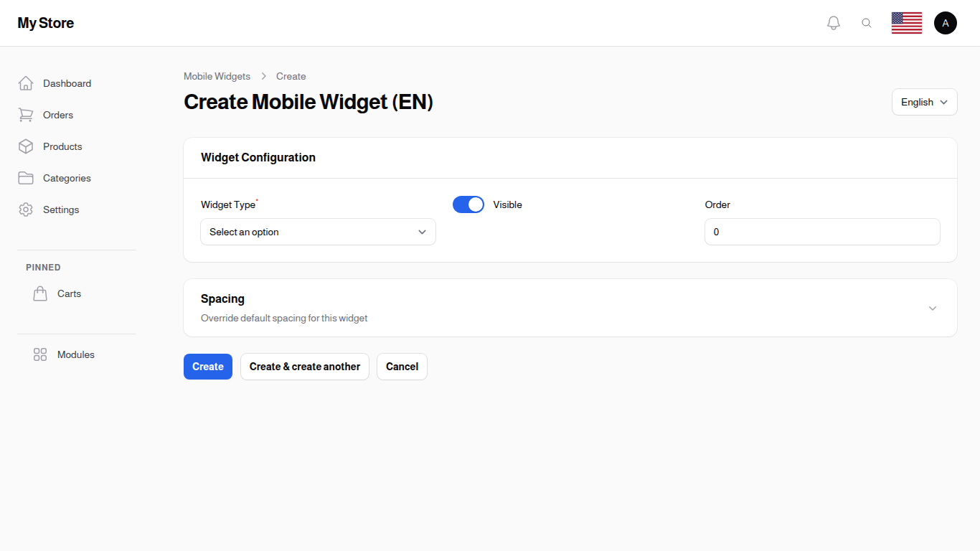Open the English language selector
Screen dimensions: 980x551
[x=924, y=102]
